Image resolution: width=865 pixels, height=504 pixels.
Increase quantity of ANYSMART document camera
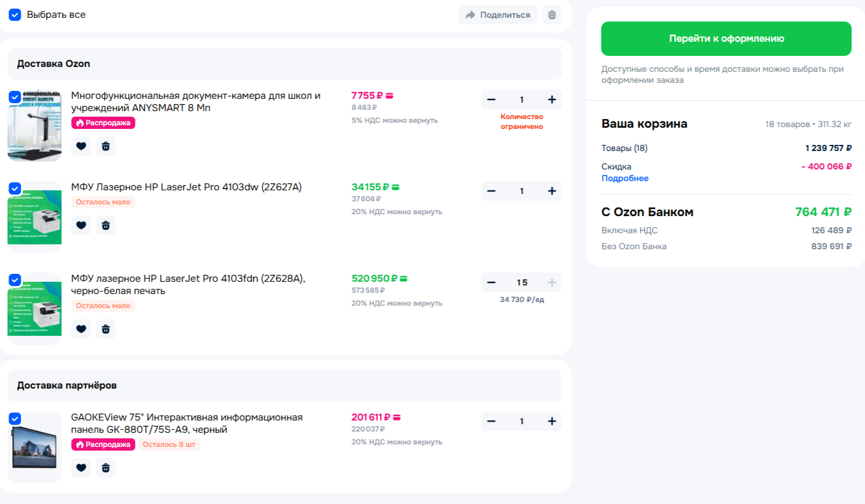click(552, 99)
